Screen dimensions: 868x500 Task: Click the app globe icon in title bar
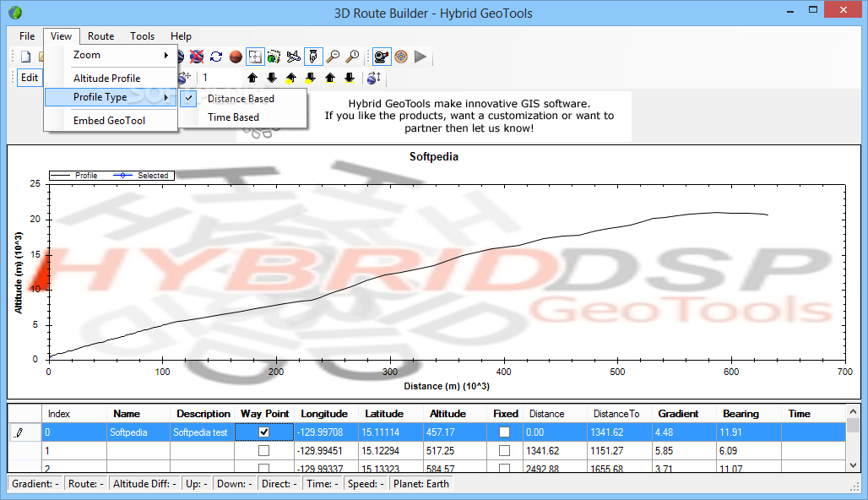click(x=15, y=12)
